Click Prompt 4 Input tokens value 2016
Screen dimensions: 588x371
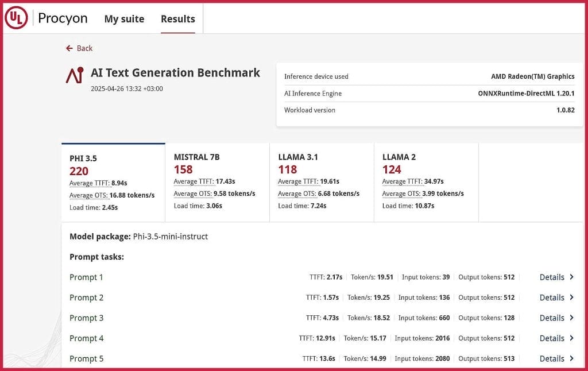pyautogui.click(x=443, y=338)
